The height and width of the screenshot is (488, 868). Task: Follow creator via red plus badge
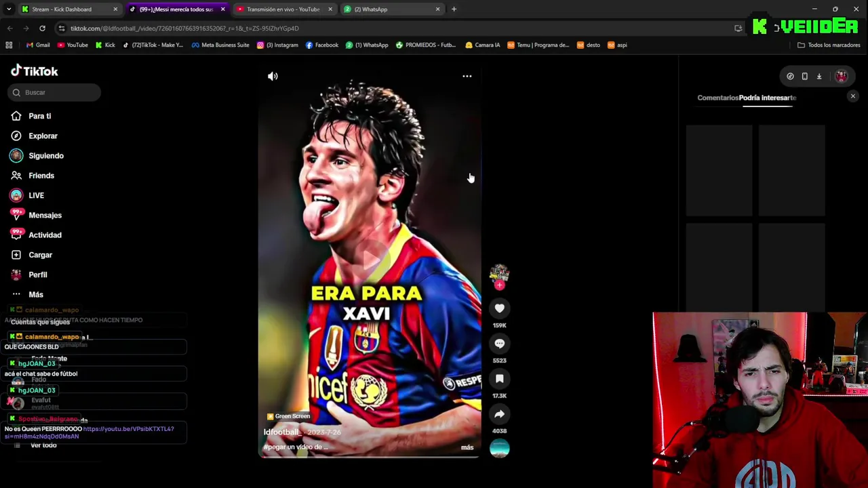pyautogui.click(x=500, y=285)
